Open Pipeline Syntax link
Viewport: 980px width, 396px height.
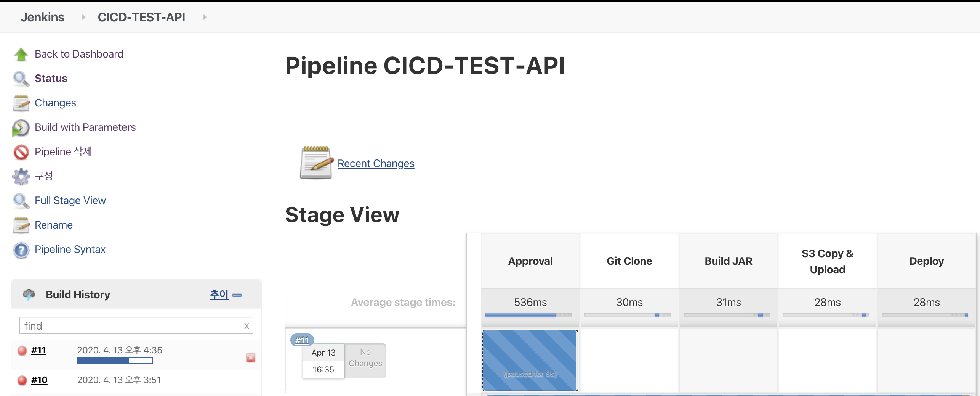(70, 250)
